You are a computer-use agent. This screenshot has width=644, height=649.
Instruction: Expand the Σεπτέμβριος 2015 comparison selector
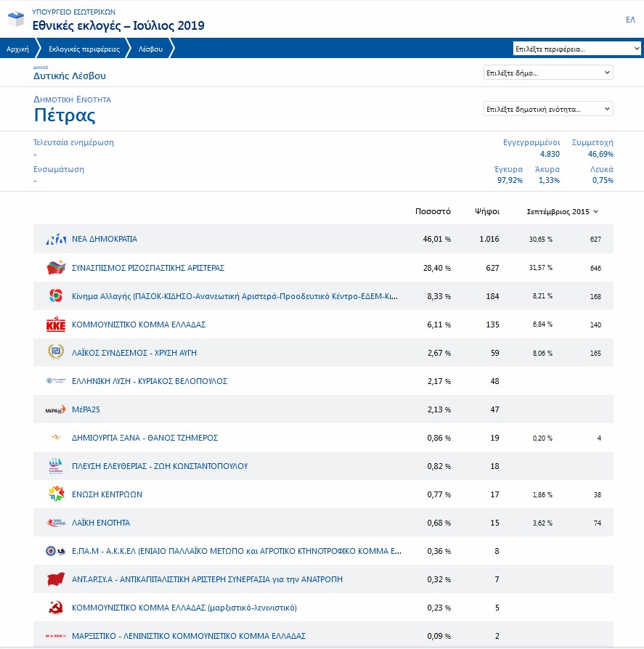pyautogui.click(x=562, y=212)
